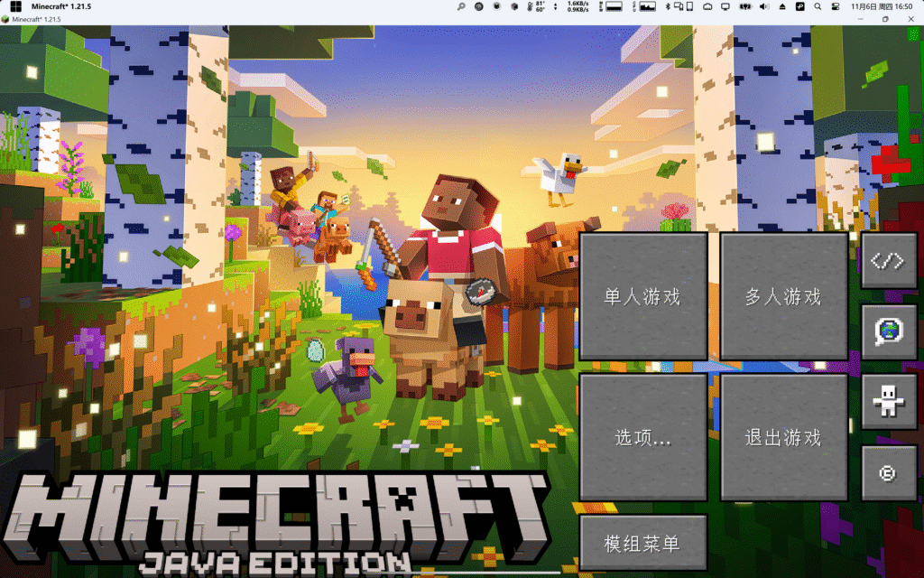Open the code brackets icon button
This screenshot has width=924, height=578.
888,261
